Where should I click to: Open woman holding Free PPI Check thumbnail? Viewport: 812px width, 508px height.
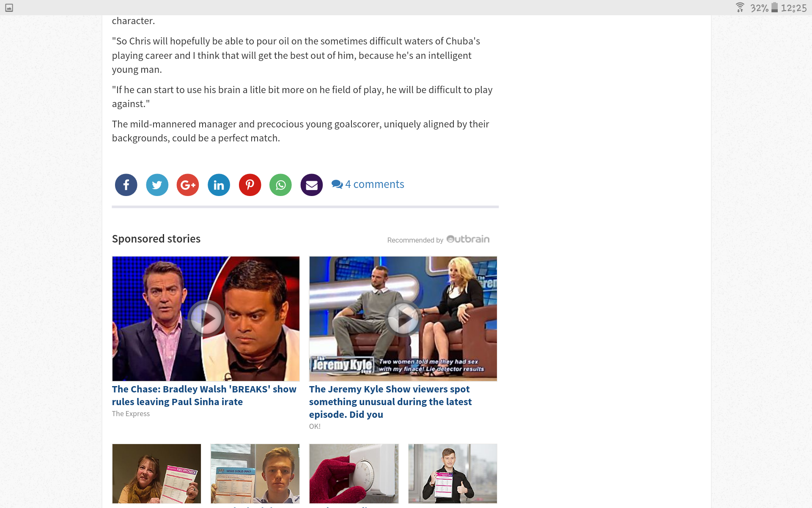(x=156, y=474)
